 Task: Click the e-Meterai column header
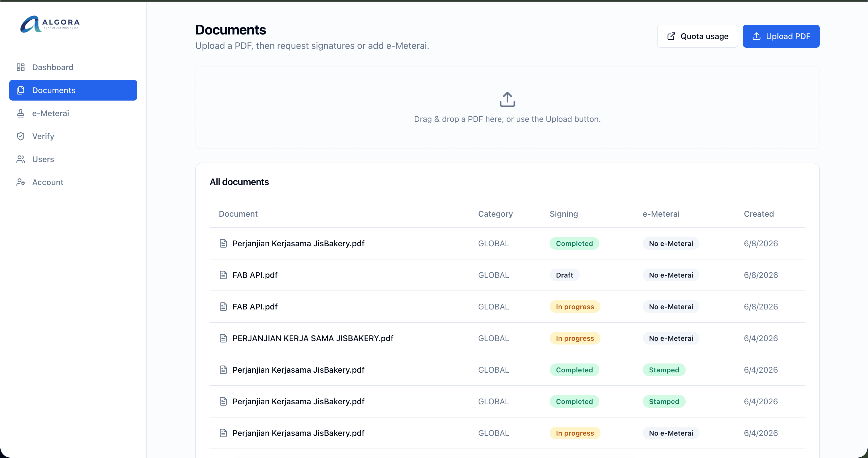click(661, 213)
